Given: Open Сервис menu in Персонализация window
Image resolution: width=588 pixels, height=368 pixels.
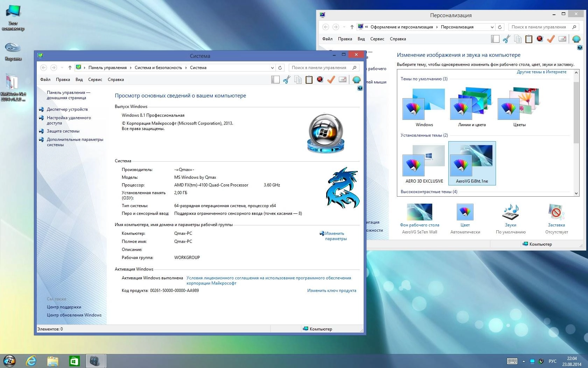Looking at the screenshot, I should 377,39.
